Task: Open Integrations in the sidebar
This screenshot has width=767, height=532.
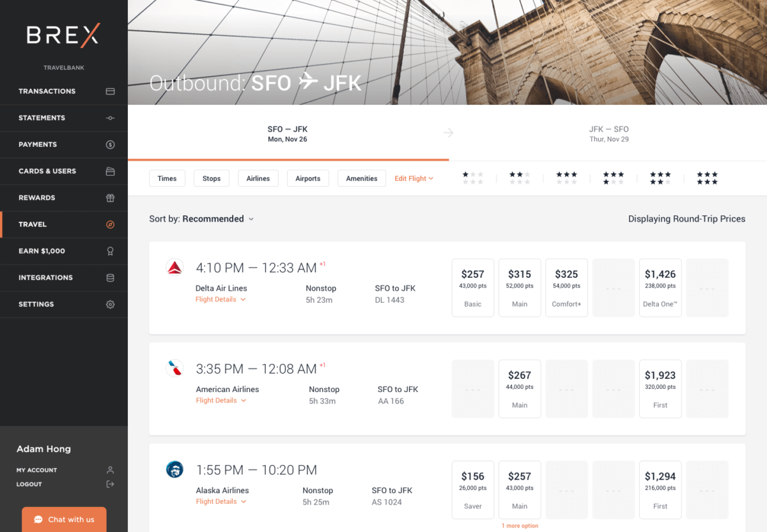Action: (64, 278)
